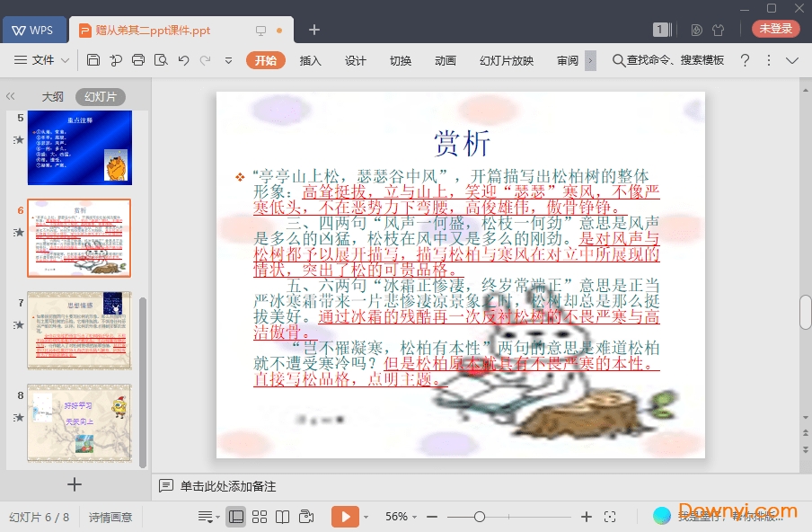Open Print Preview icon
This screenshot has height=532, width=812.
pyautogui.click(x=161, y=60)
